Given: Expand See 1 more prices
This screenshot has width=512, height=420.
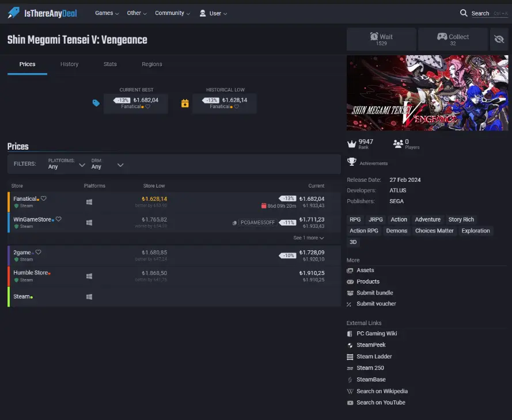Looking at the screenshot, I should coord(308,238).
